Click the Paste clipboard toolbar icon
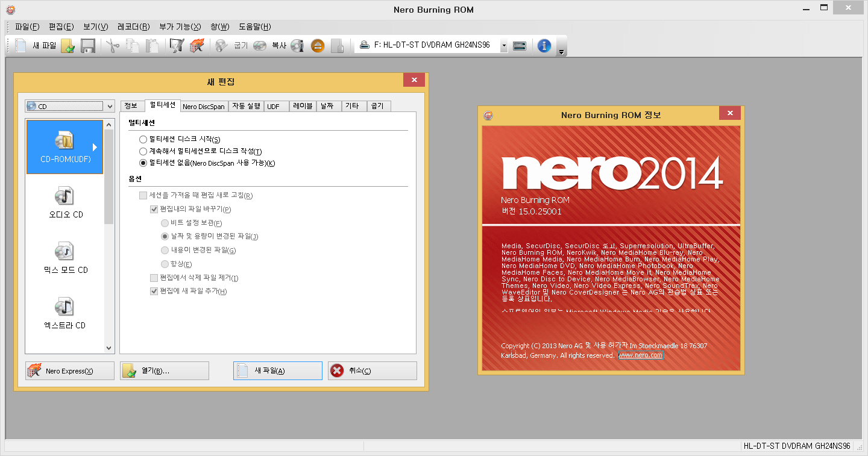Viewport: 868px width, 456px height. click(153, 46)
